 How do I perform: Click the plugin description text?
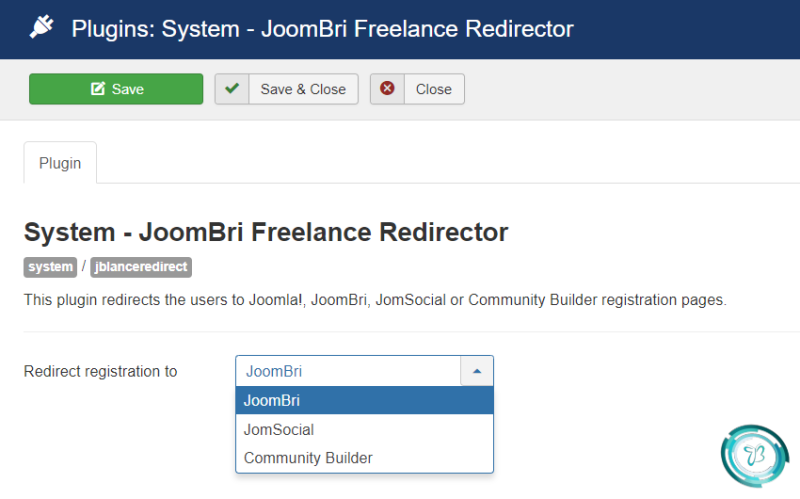375,300
